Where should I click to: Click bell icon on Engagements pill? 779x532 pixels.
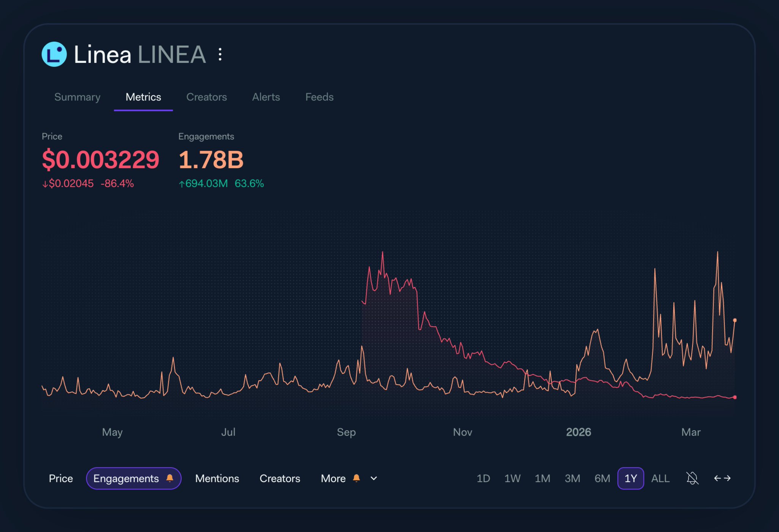[170, 478]
